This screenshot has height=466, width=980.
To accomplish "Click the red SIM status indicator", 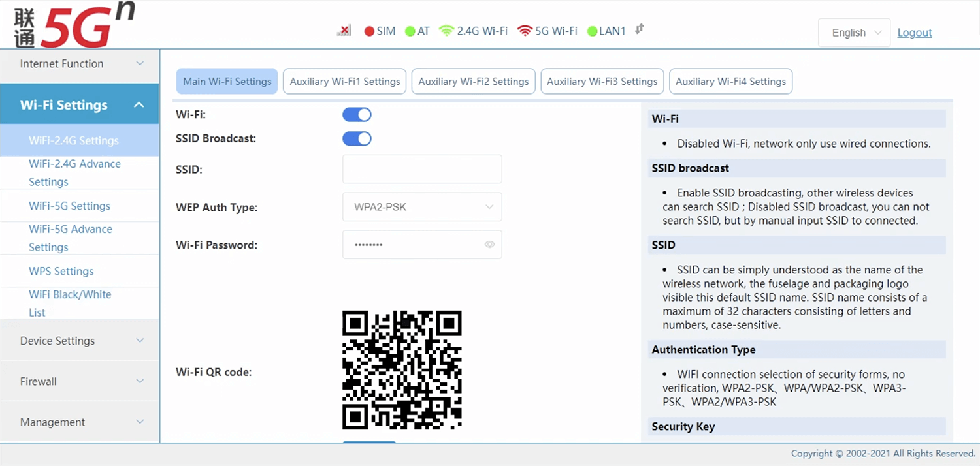I will pos(369,31).
